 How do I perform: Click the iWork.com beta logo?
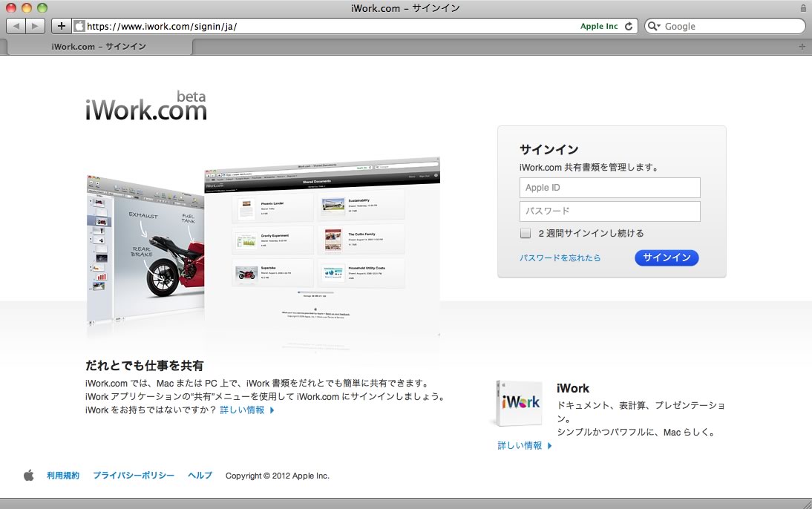coord(146,106)
